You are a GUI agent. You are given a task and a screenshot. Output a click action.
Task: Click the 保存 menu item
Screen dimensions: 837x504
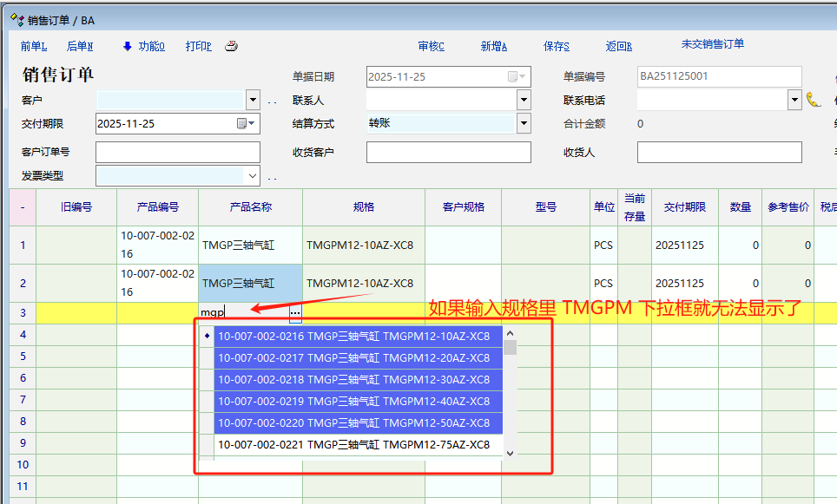556,47
